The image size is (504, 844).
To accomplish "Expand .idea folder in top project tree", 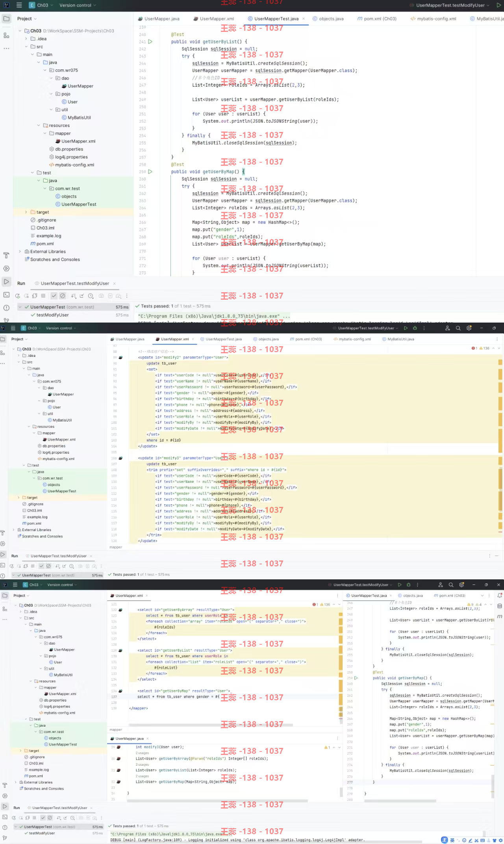I will [26, 39].
